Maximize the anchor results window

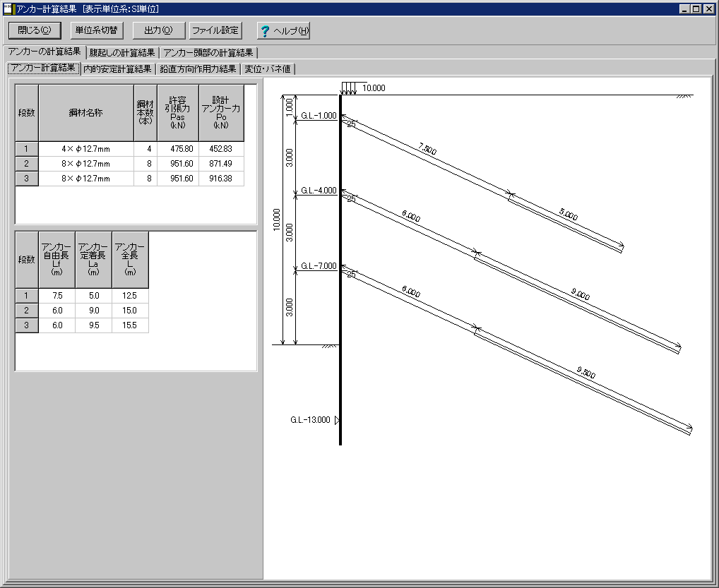pos(696,9)
